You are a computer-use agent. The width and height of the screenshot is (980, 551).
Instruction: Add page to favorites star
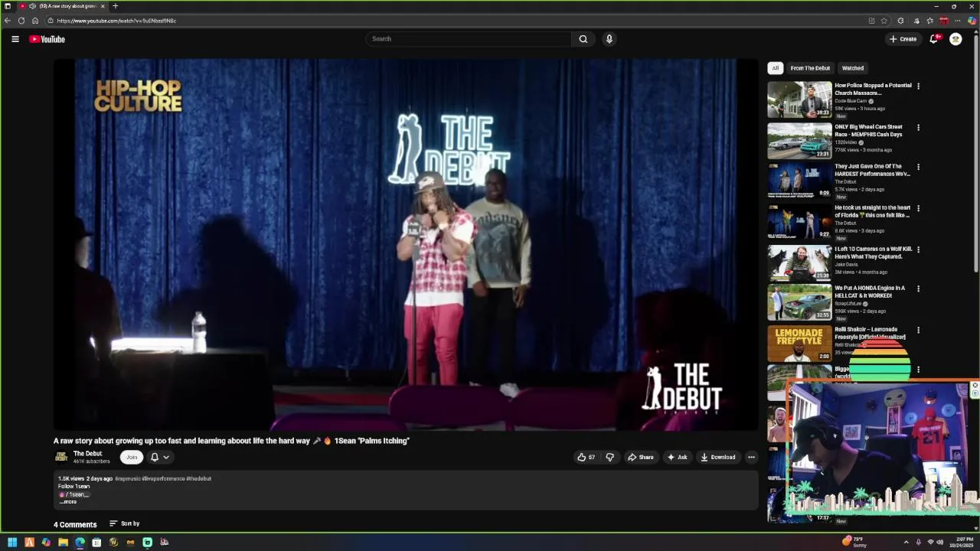point(884,21)
